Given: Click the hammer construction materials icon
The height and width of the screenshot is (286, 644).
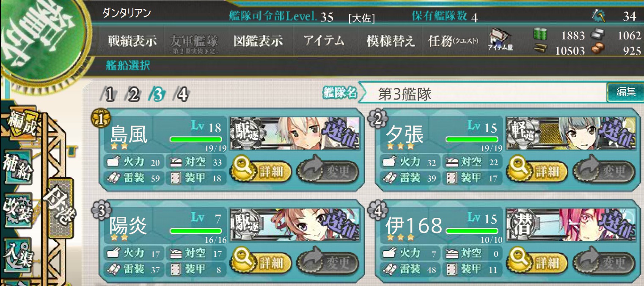Looking at the screenshot, I should pos(598,16).
